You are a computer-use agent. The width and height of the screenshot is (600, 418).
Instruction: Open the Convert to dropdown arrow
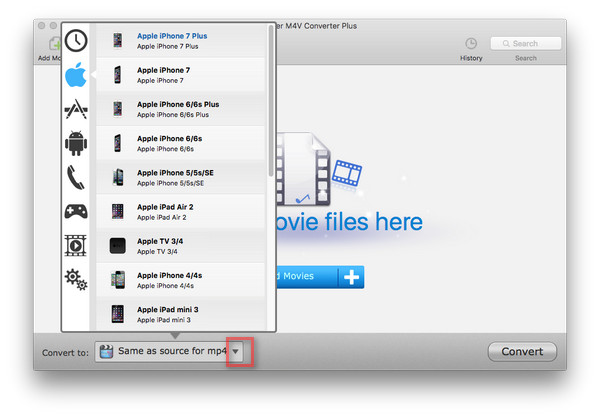pos(236,351)
